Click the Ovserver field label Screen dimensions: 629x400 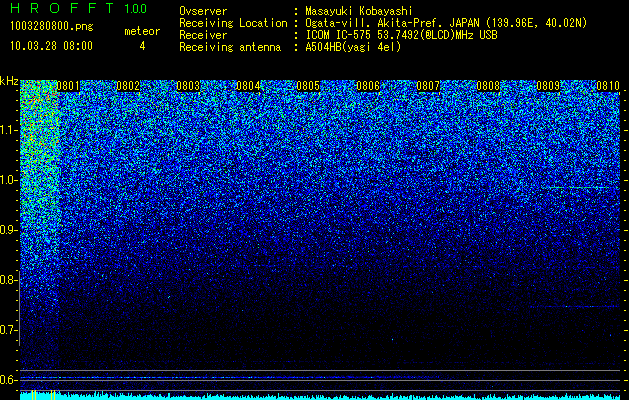pos(203,11)
